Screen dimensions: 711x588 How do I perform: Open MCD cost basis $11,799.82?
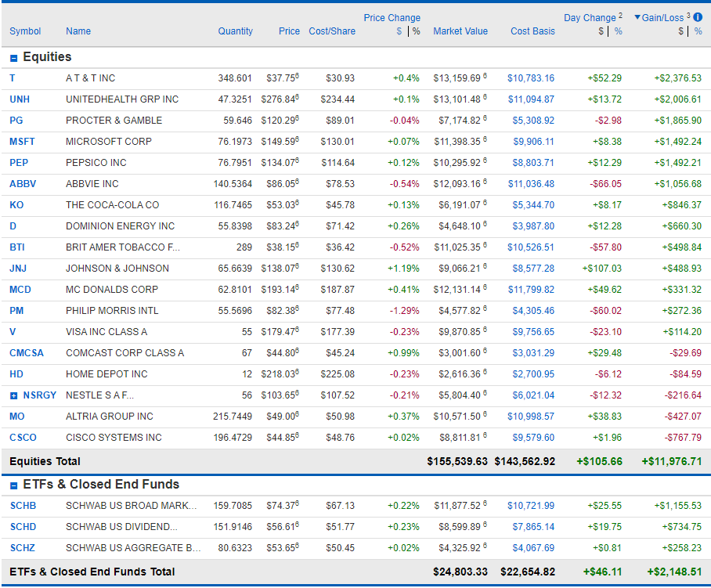[x=531, y=290]
